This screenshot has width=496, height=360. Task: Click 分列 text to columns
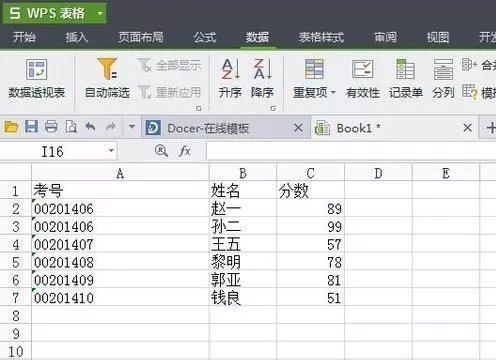[x=443, y=79]
